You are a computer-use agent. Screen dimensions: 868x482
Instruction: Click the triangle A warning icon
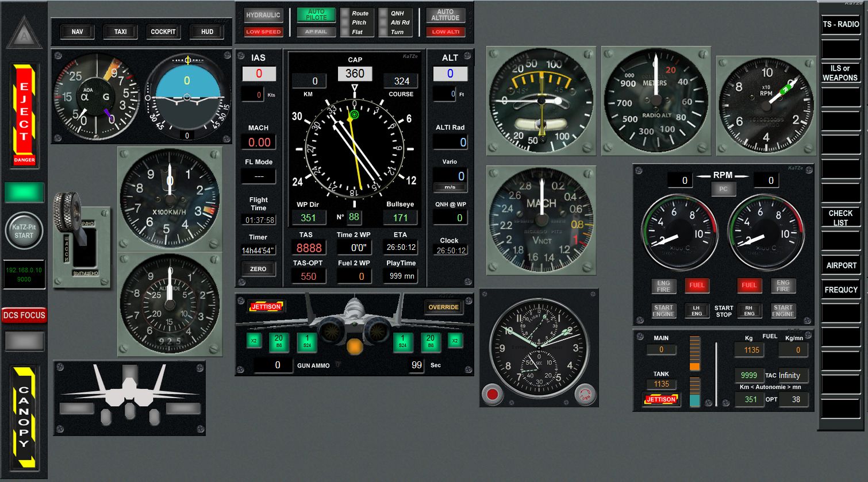(x=24, y=33)
